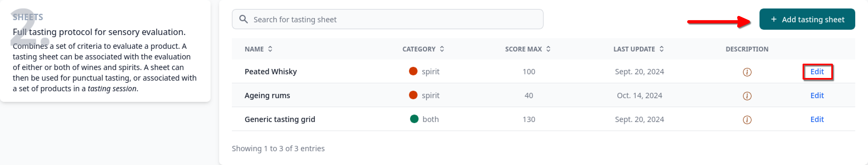Click the plus icon on Add tasting sheet
The width and height of the screenshot is (868, 165).
(x=774, y=19)
